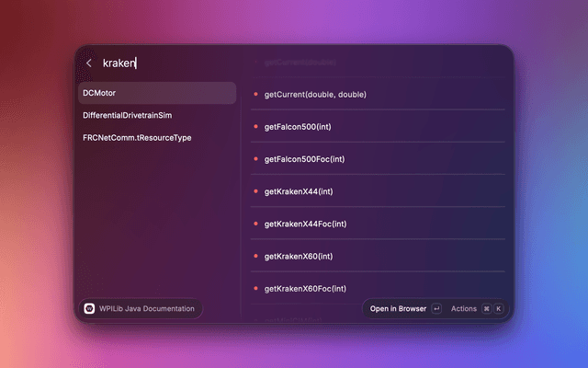The height and width of the screenshot is (368, 588).
Task: Open the Actions menu
Action: 463,309
